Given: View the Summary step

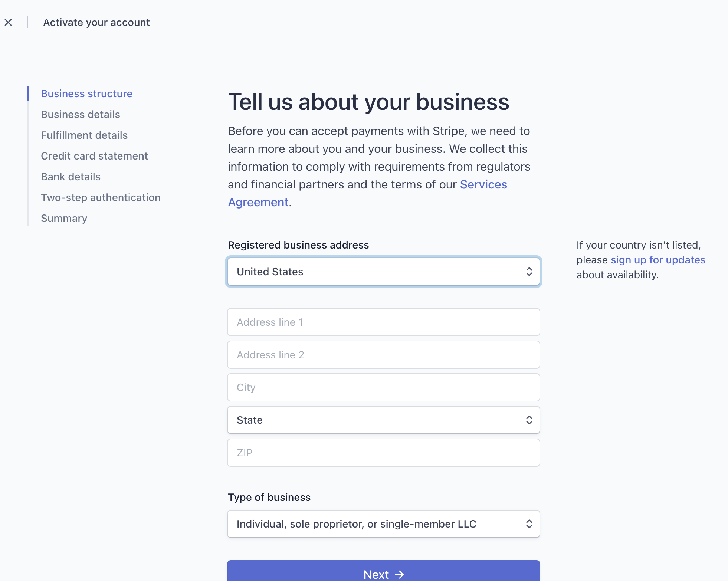Looking at the screenshot, I should point(64,218).
